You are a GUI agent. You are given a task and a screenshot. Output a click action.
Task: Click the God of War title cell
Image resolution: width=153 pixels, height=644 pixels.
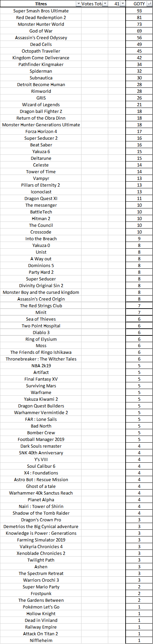(x=41, y=31)
